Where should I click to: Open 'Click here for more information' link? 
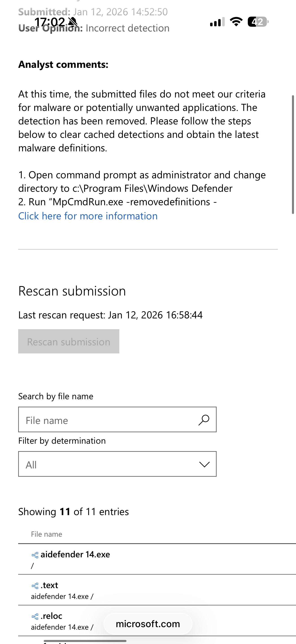pos(88,216)
